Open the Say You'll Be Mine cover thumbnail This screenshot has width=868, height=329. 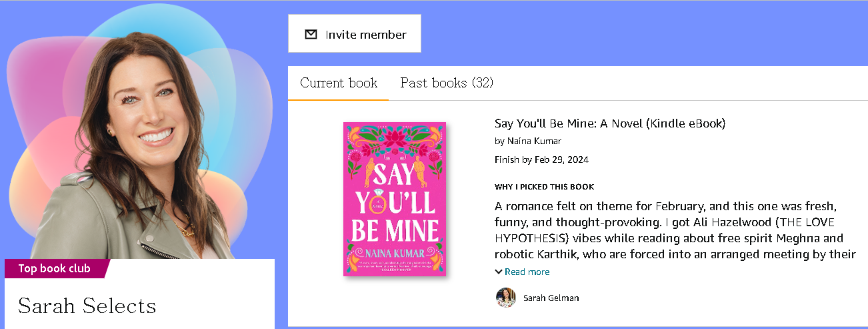pyautogui.click(x=395, y=200)
